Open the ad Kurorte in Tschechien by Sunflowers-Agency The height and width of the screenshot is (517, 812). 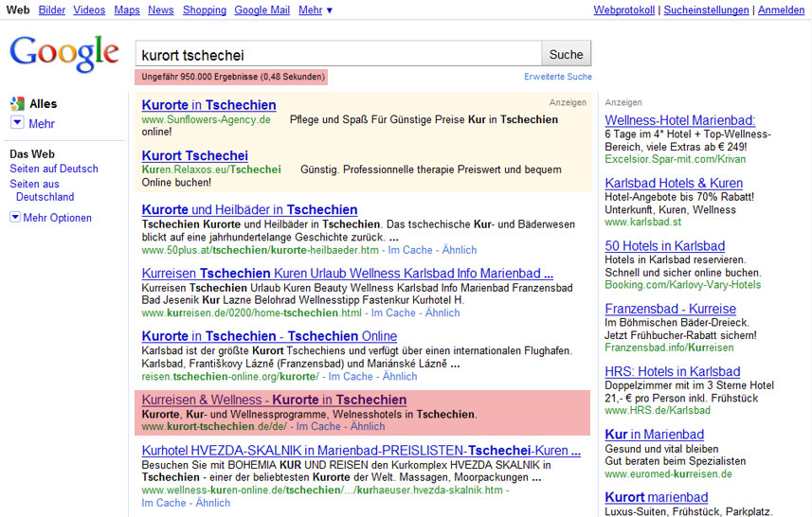click(x=208, y=105)
